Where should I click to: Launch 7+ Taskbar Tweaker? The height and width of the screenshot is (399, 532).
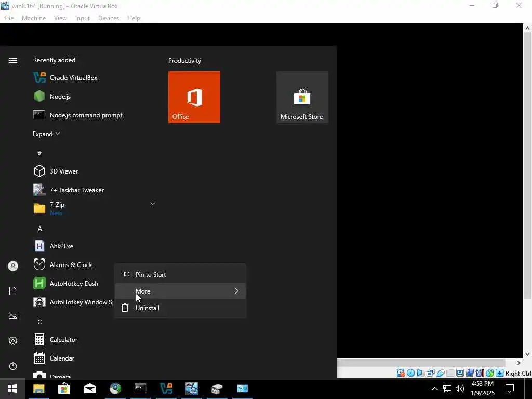click(x=69, y=190)
